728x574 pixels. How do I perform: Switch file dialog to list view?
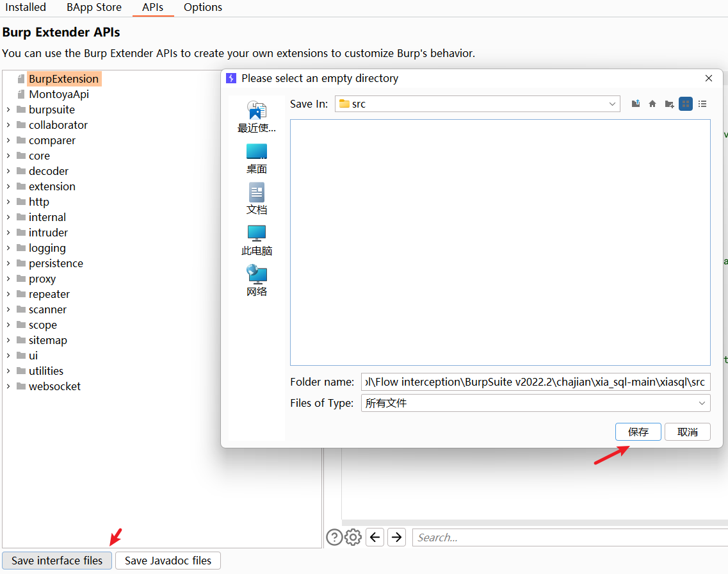point(702,104)
